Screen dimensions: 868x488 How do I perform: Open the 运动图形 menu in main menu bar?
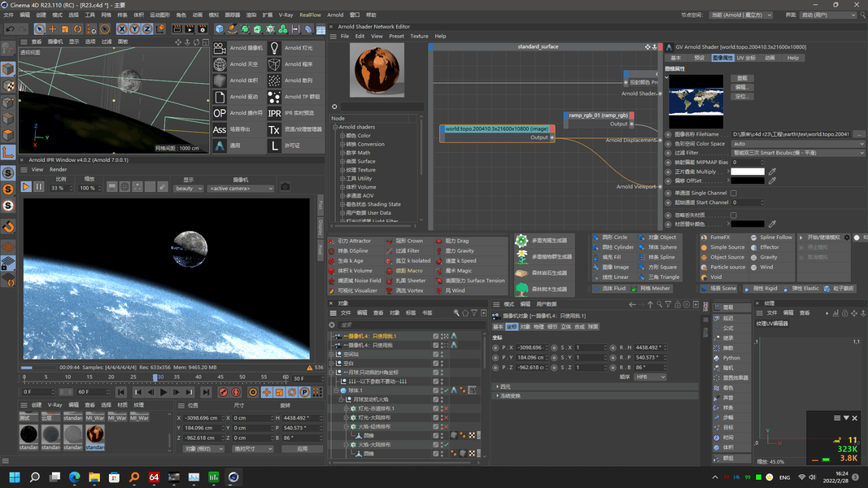point(159,15)
